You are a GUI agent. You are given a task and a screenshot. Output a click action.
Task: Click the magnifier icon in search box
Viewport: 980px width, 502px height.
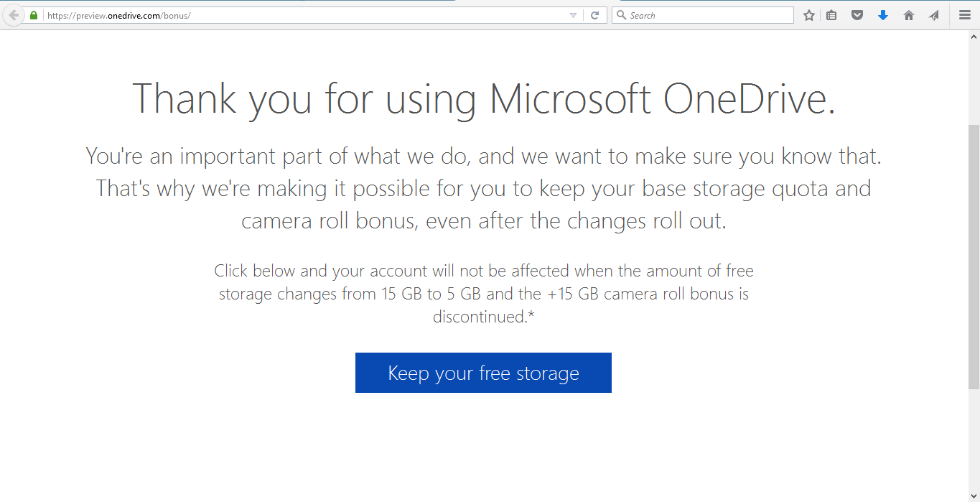pos(622,15)
